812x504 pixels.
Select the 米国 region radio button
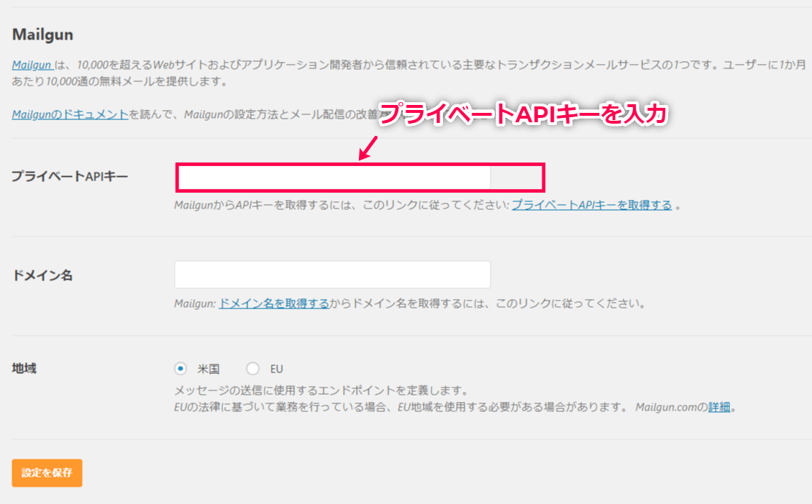(x=181, y=369)
